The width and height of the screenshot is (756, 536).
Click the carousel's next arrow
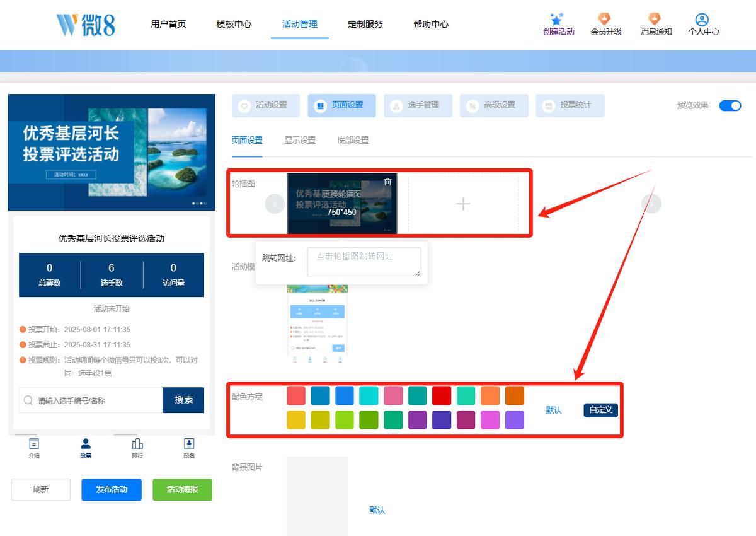click(x=651, y=203)
